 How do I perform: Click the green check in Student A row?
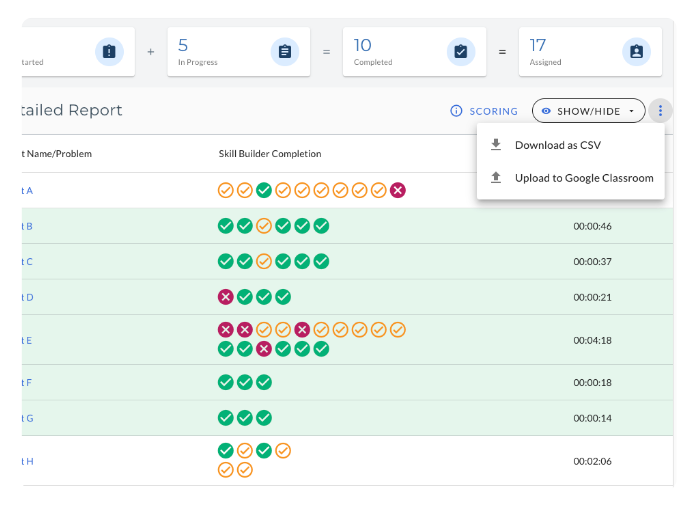point(264,190)
